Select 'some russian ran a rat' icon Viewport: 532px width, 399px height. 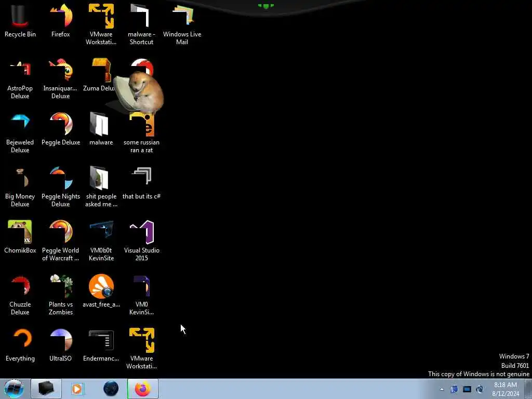tap(141, 134)
